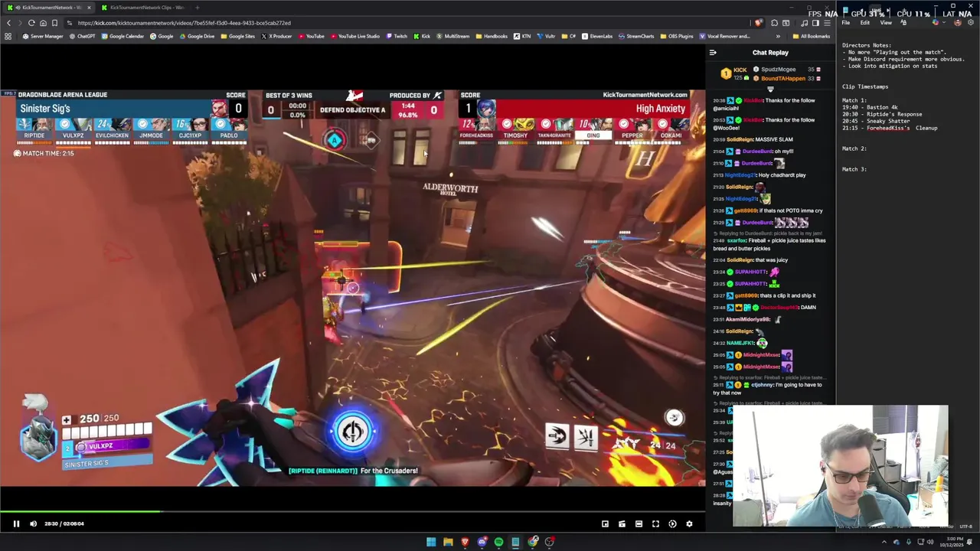This screenshot has width=980, height=551.
Task: Open Google Drive bookmark
Action: pyautogui.click(x=197, y=36)
